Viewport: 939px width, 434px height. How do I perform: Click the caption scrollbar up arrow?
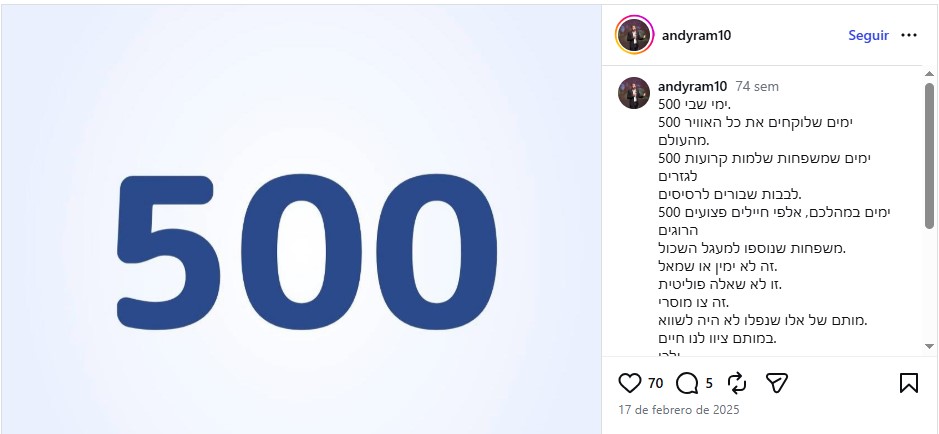click(929, 74)
